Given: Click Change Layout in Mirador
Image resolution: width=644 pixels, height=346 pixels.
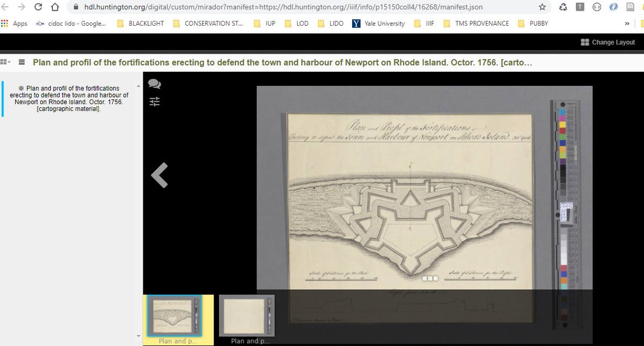Looking at the screenshot, I should click(608, 42).
